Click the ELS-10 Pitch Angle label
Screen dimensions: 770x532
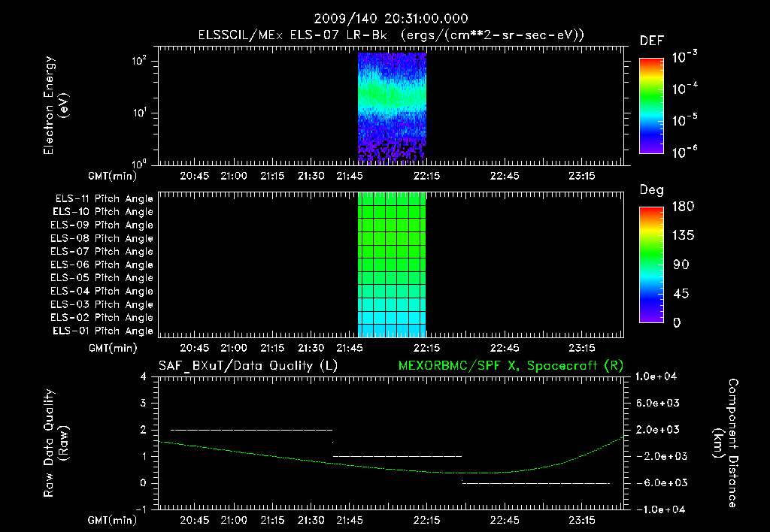click(103, 212)
